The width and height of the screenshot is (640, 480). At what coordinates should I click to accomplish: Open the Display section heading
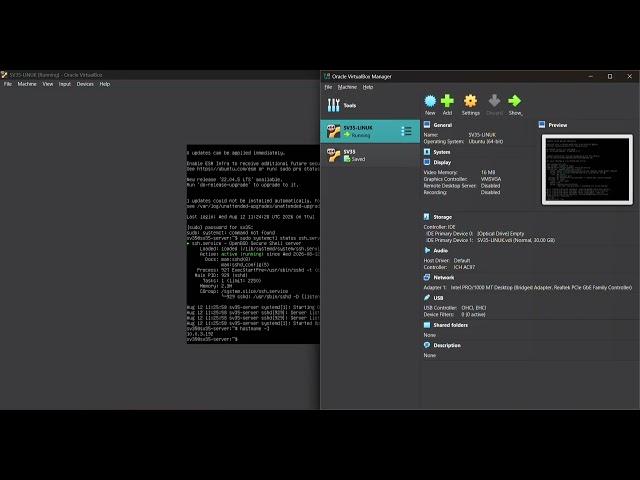(442, 162)
